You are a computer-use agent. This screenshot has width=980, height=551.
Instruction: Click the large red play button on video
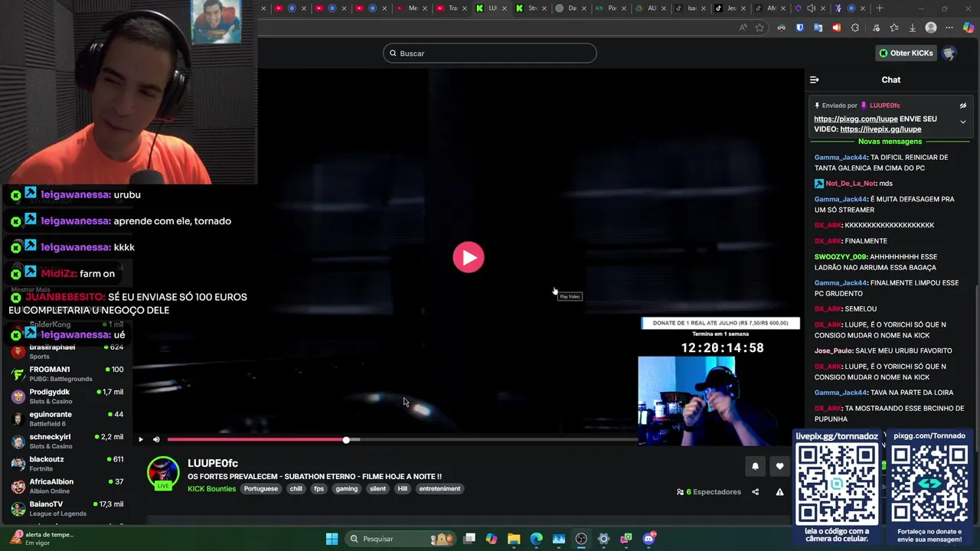click(x=468, y=257)
